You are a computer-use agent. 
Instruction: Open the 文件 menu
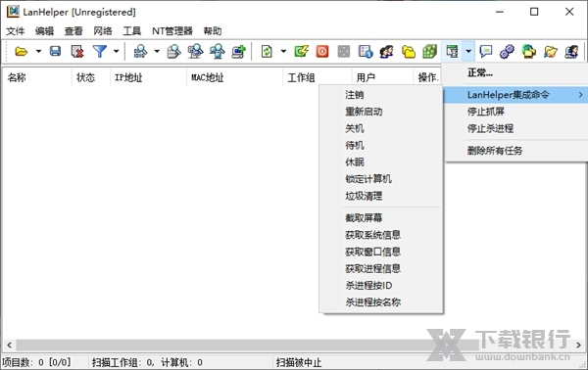(16, 31)
